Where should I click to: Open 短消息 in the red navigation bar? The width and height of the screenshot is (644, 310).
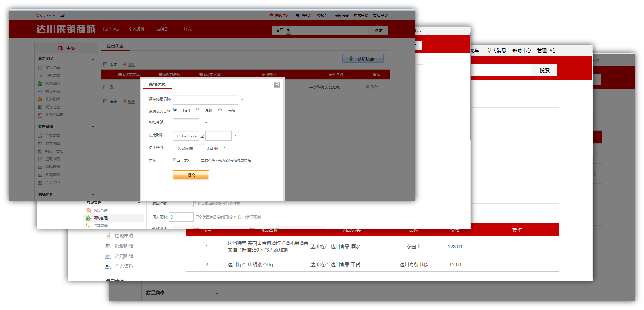[x=162, y=29]
